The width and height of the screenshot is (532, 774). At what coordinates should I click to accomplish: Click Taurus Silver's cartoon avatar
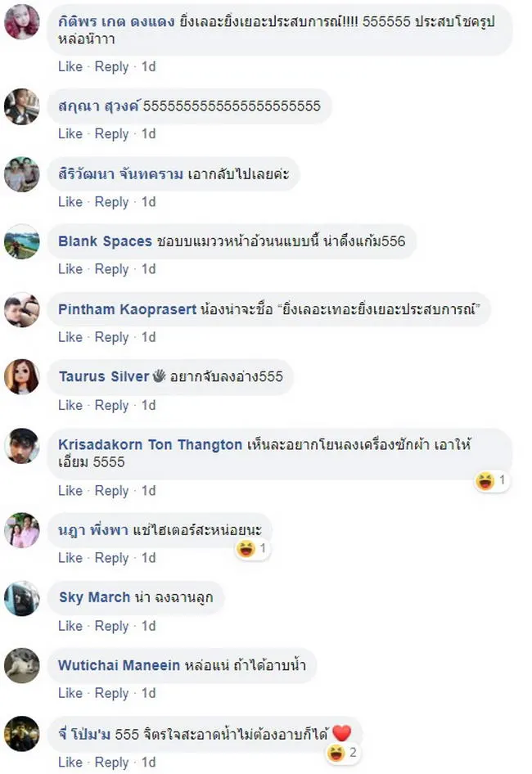pyautogui.click(x=21, y=377)
